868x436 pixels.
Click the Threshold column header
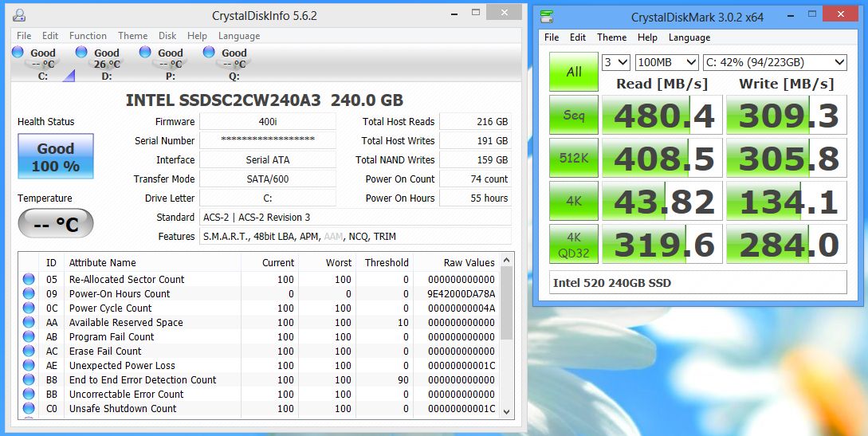385,263
